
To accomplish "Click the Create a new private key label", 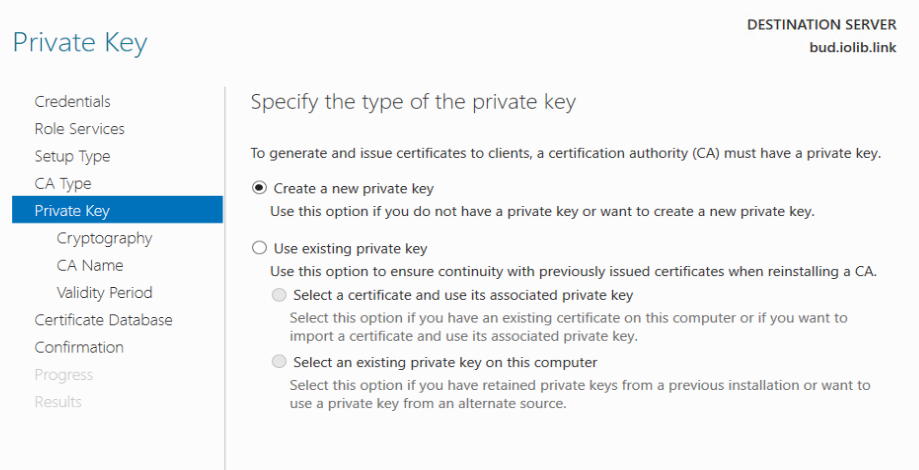I will click(353, 189).
